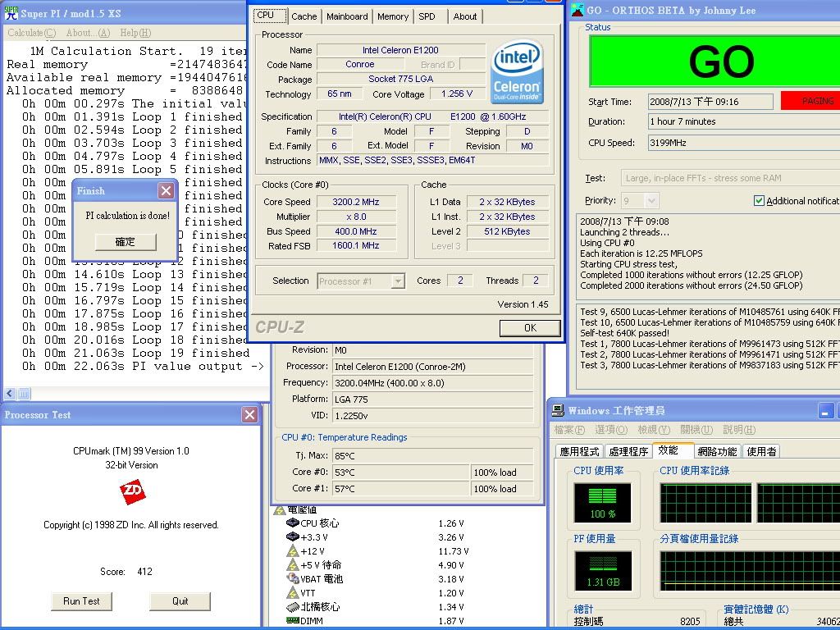This screenshot has width=840, height=630.
Task: Switch to the 使用者 tab in Task Manager
Action: coord(761,452)
